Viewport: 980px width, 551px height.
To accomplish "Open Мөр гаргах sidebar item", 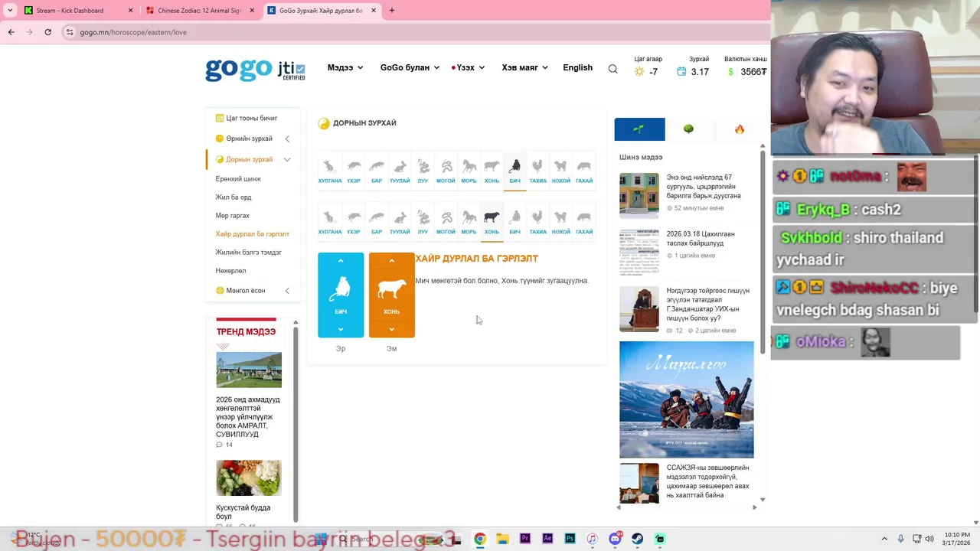I will (x=232, y=215).
